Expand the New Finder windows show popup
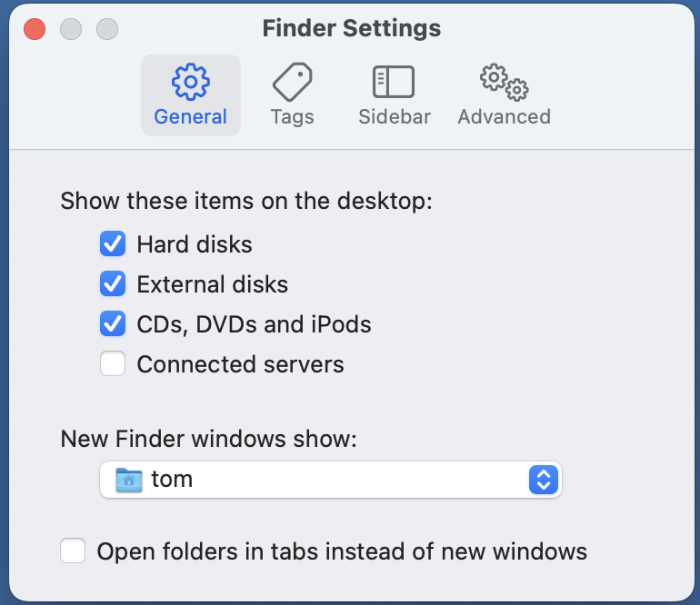700x605 pixels. [x=330, y=480]
